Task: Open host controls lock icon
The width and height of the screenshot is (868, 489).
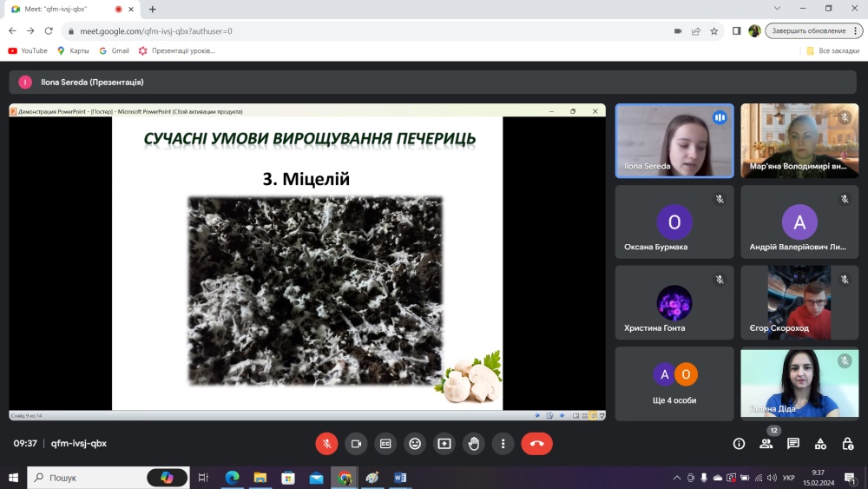Action: coord(847,444)
